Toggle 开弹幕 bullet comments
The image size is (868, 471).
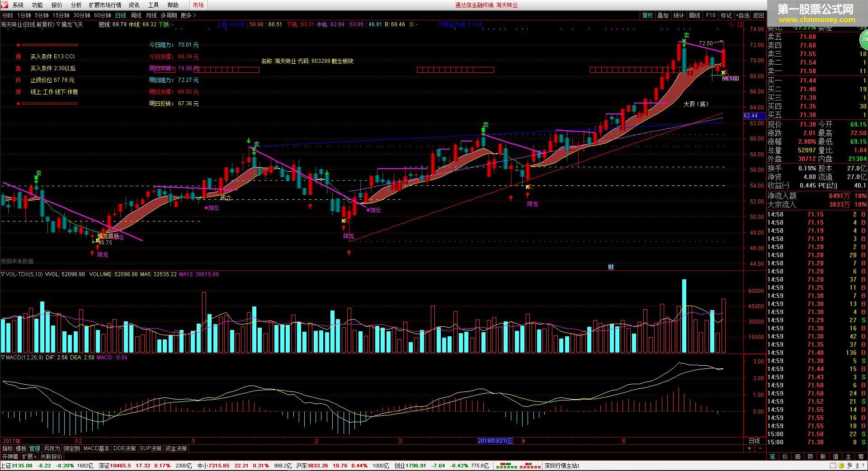tap(10, 457)
